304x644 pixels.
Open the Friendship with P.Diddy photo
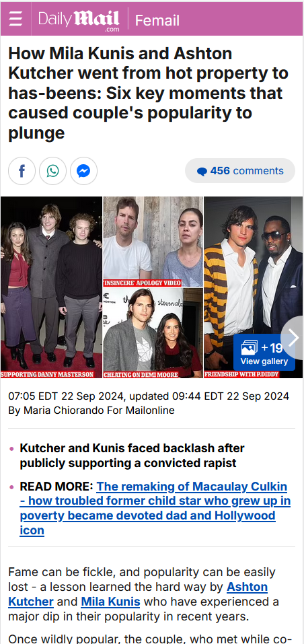coord(253,287)
